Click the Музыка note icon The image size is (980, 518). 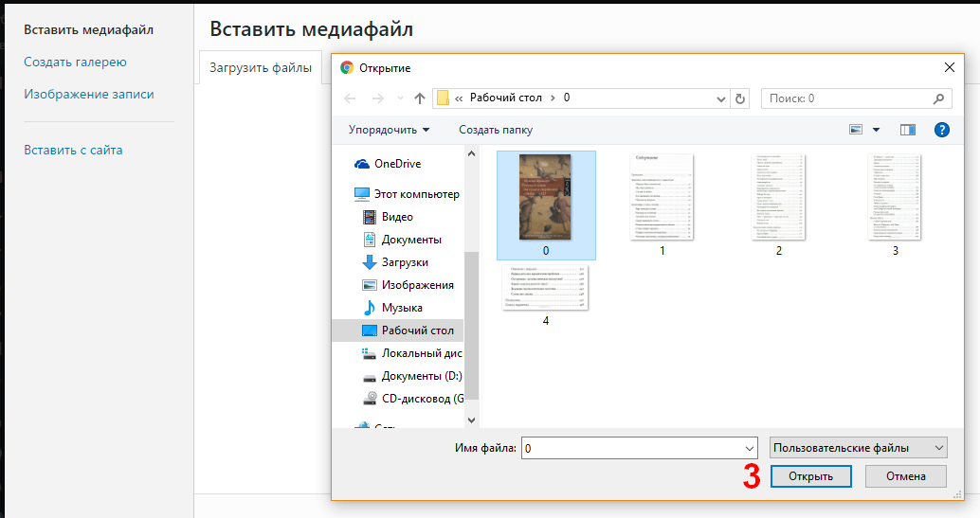click(x=370, y=308)
